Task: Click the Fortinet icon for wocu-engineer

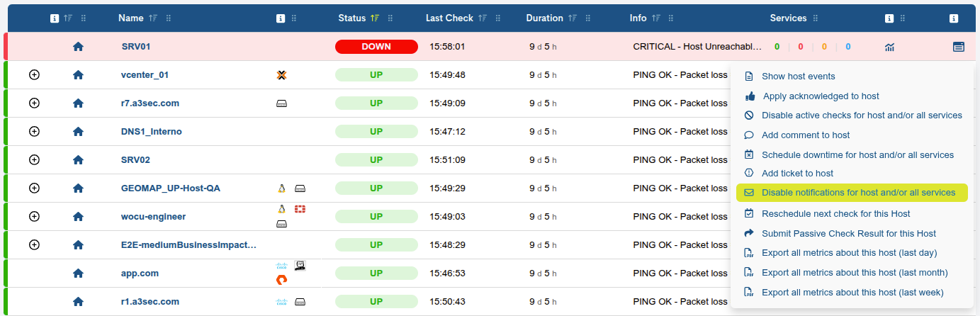Action: (300, 209)
